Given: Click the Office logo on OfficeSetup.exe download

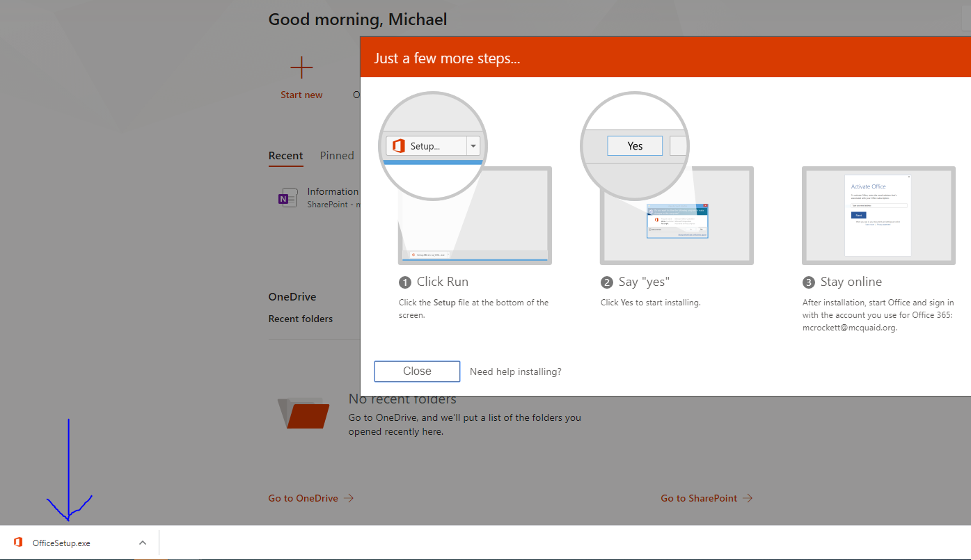Looking at the screenshot, I should [x=19, y=543].
